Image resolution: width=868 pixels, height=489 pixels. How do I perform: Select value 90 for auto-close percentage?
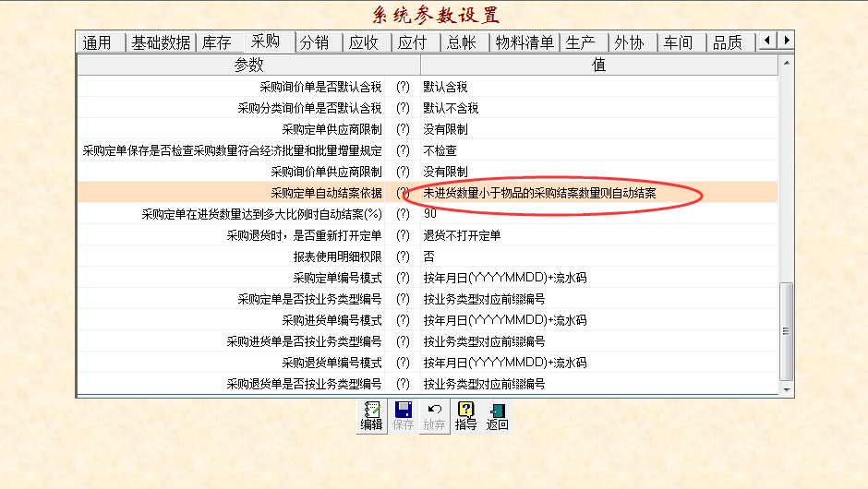(430, 213)
